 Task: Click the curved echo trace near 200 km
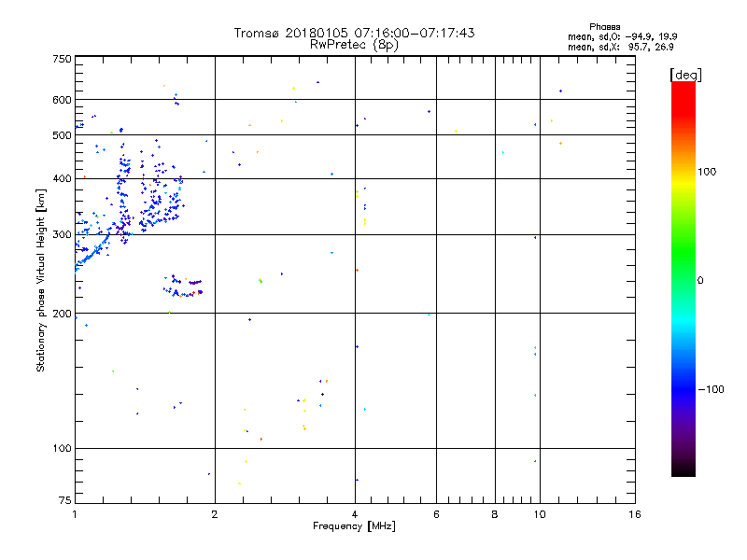point(183,287)
